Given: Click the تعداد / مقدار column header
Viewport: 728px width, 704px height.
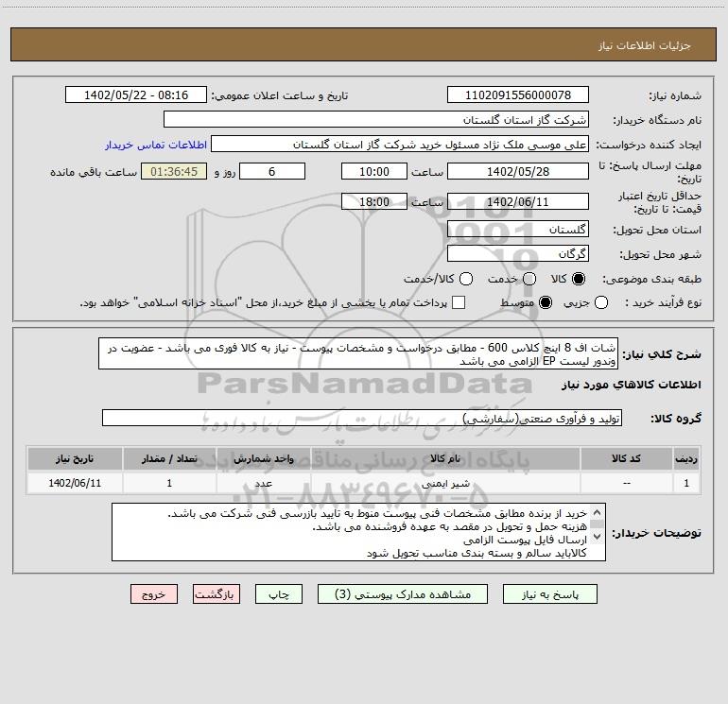Looking at the screenshot, I should (169, 458).
